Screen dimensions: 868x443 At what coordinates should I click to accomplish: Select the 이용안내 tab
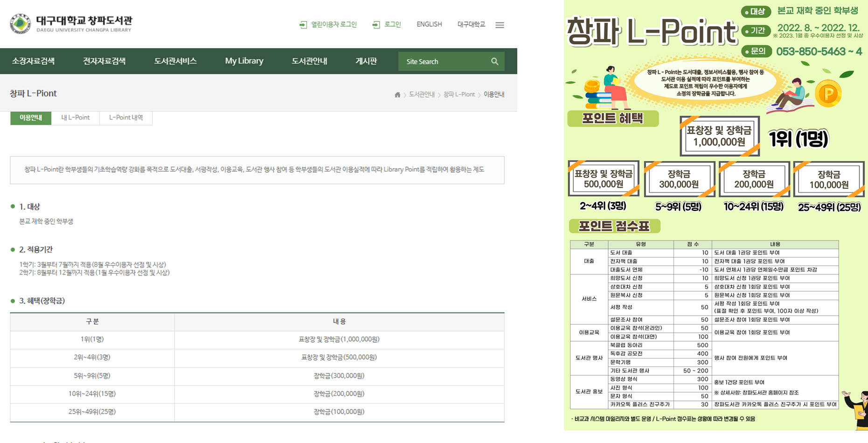pos(31,118)
